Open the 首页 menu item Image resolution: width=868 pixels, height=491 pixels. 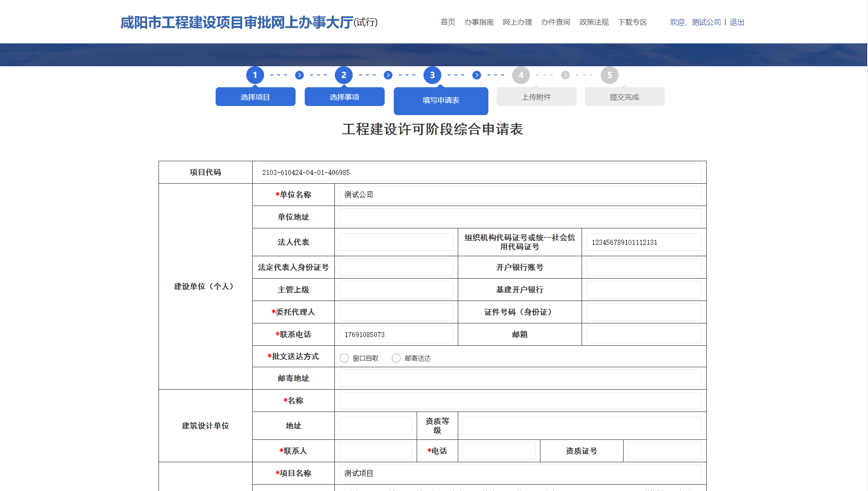448,22
